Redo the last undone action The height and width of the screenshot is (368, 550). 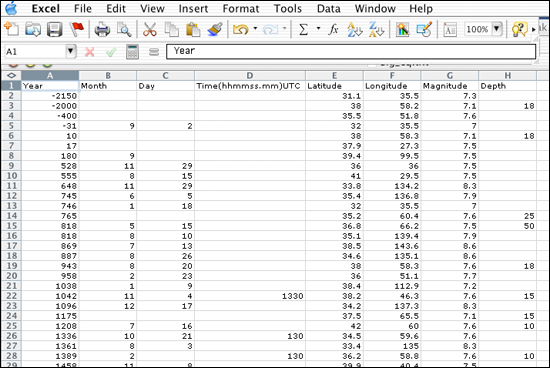(x=270, y=29)
